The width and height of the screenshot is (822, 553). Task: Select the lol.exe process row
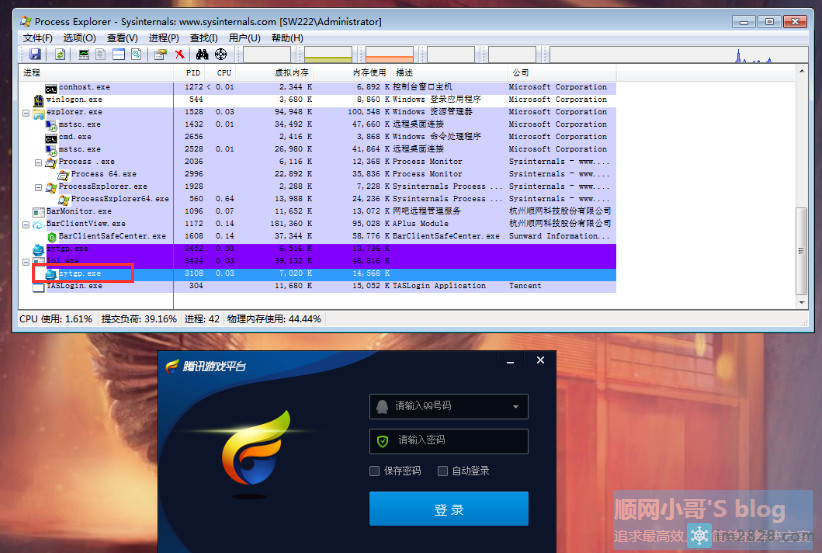pyautogui.click(x=318, y=261)
